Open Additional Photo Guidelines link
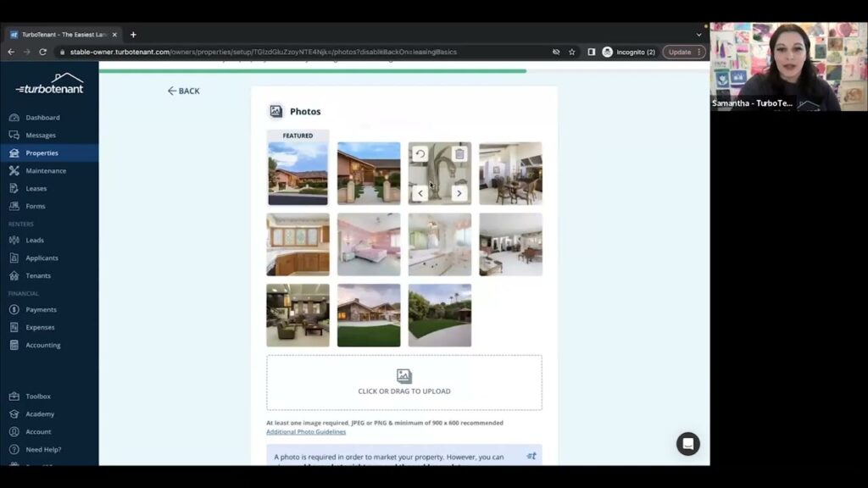The height and width of the screenshot is (488, 868). pyautogui.click(x=306, y=431)
